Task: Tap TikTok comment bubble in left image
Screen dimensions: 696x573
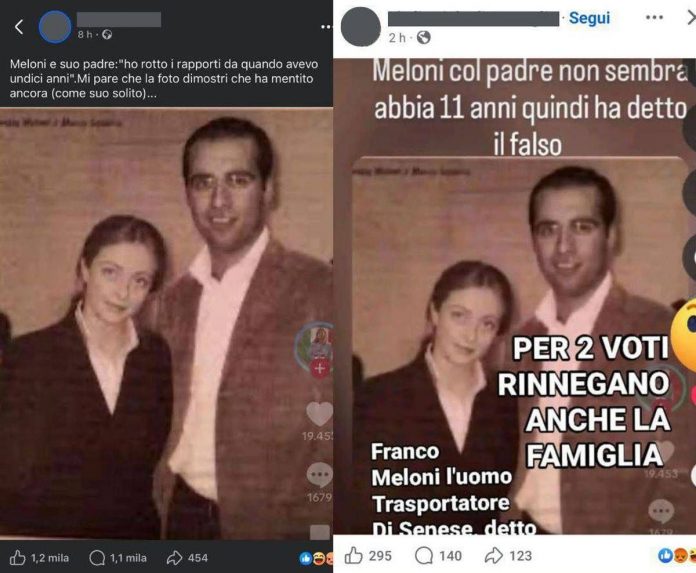Action: 320,475
